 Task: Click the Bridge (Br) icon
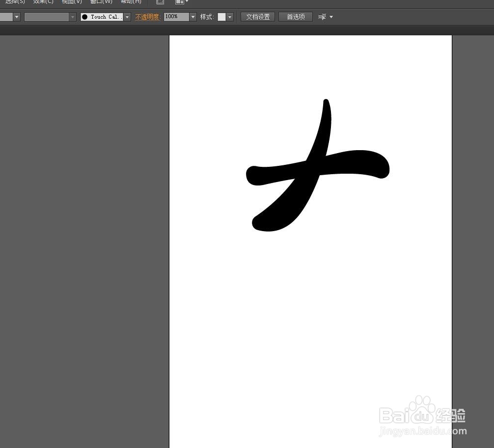tap(161, 1)
